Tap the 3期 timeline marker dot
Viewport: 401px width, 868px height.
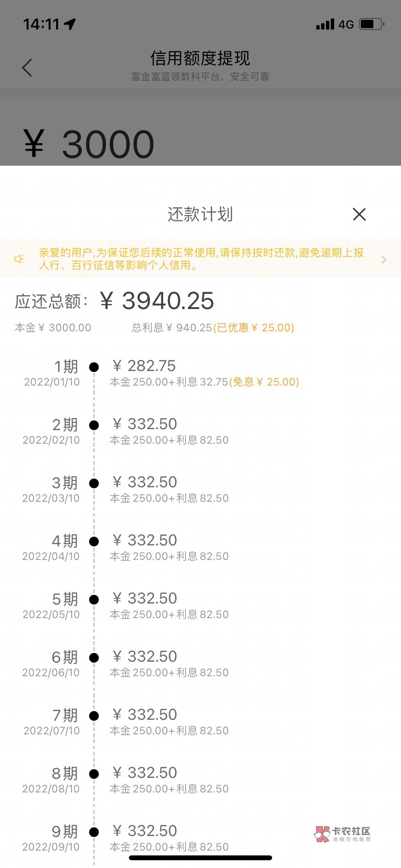(94, 483)
